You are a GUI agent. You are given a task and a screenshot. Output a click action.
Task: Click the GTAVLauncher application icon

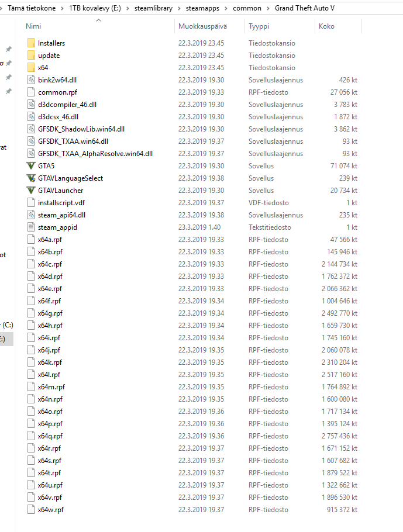[x=31, y=191]
